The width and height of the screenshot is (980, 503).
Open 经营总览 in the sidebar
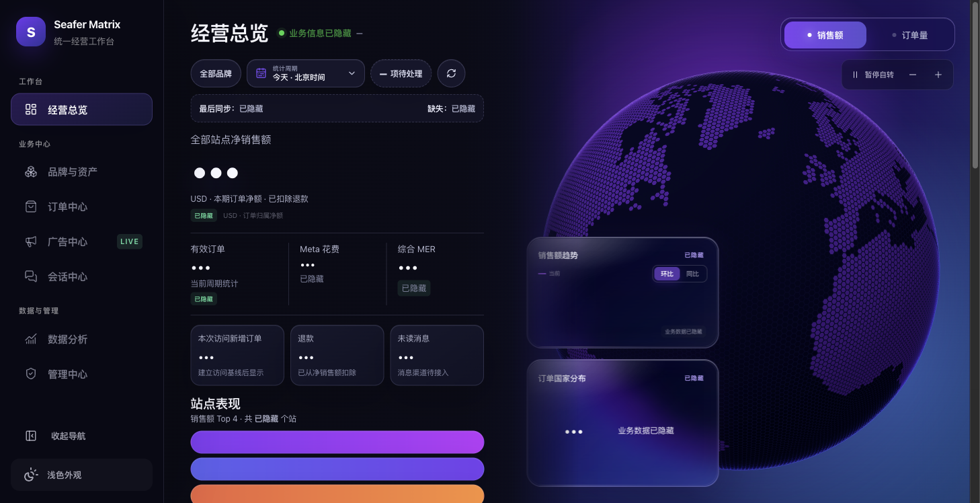[81, 110]
